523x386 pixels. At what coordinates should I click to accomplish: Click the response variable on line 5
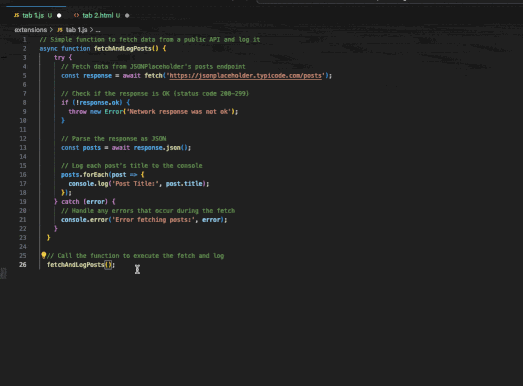97,76
